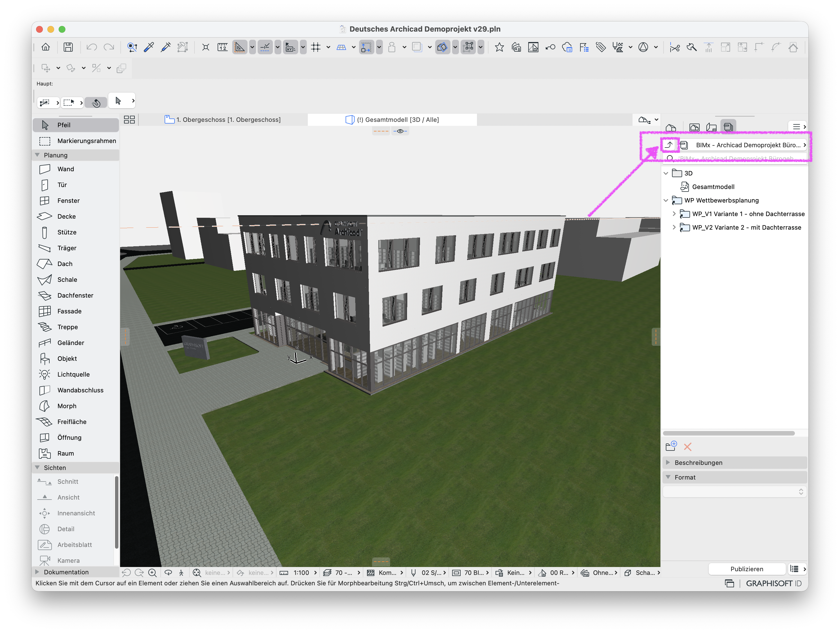Viewport: 840px width, 633px height.
Task: Select the Objekt tool
Action: click(76, 359)
